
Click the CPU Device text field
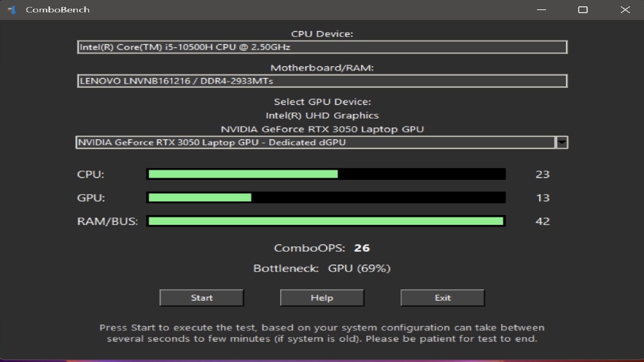[x=322, y=47]
